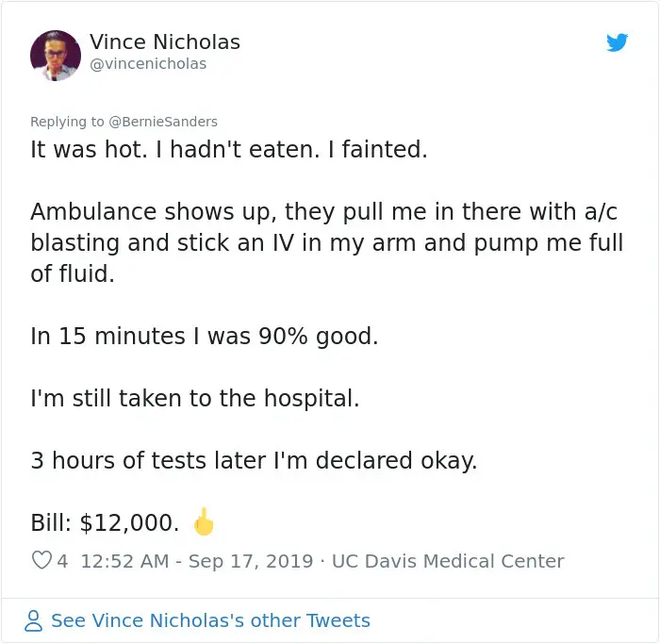This screenshot has width=660, height=644.
Task: Click the 'Sep 17, 2019' tweet date
Action: [x=251, y=561]
